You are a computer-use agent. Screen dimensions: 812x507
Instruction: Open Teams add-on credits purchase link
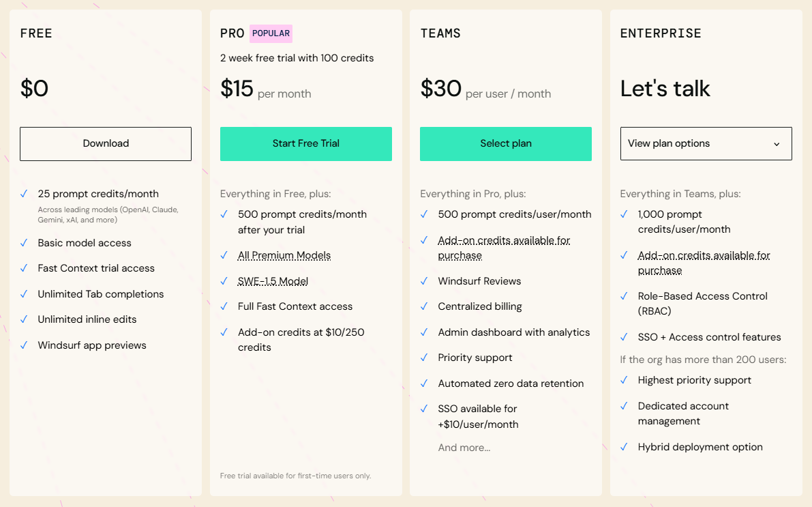click(x=502, y=248)
